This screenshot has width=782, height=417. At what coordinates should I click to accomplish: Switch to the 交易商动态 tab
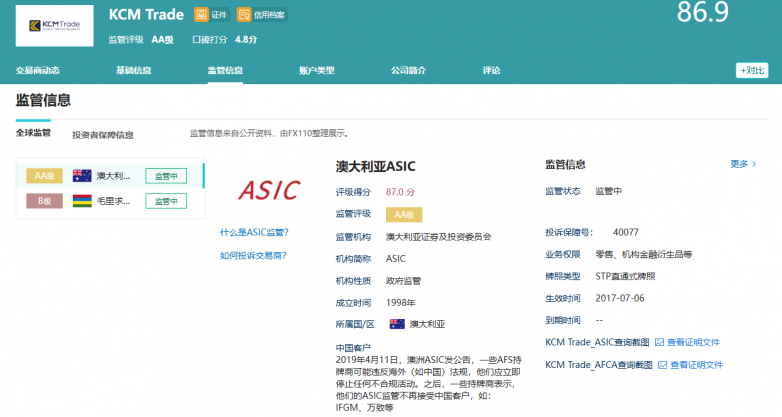coord(37,70)
